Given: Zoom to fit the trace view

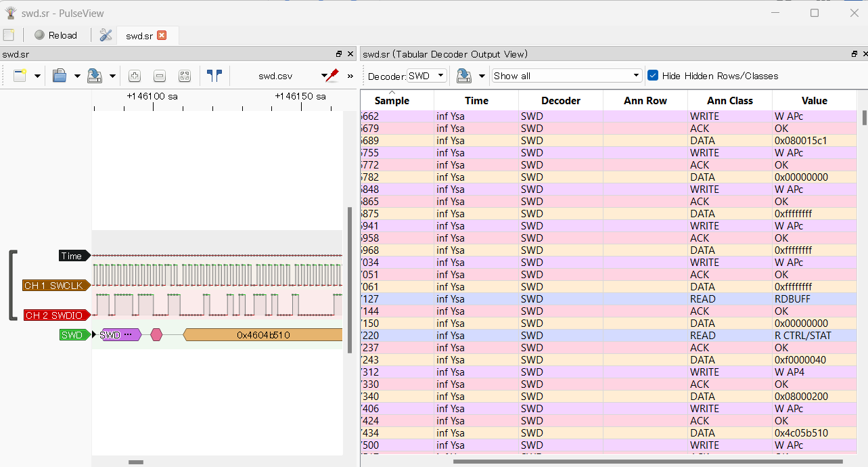Looking at the screenshot, I should point(185,76).
